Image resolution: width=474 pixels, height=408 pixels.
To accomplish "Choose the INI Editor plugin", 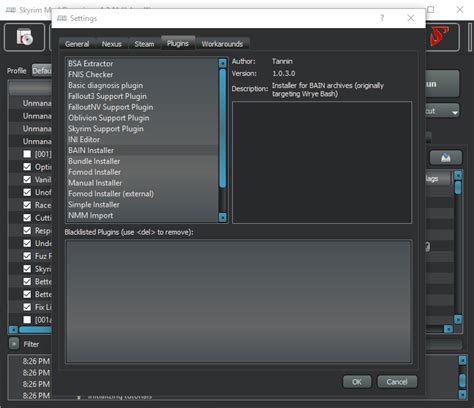I will pyautogui.click(x=143, y=139).
